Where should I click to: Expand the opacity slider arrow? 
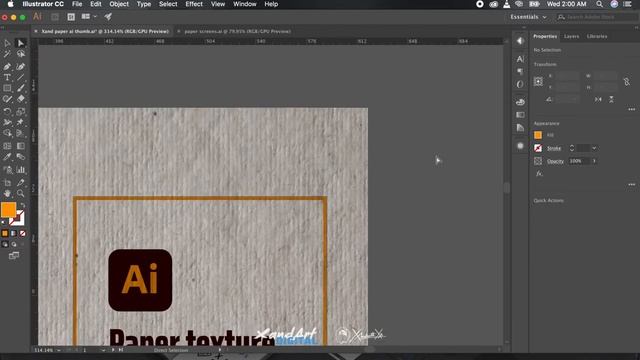594,161
